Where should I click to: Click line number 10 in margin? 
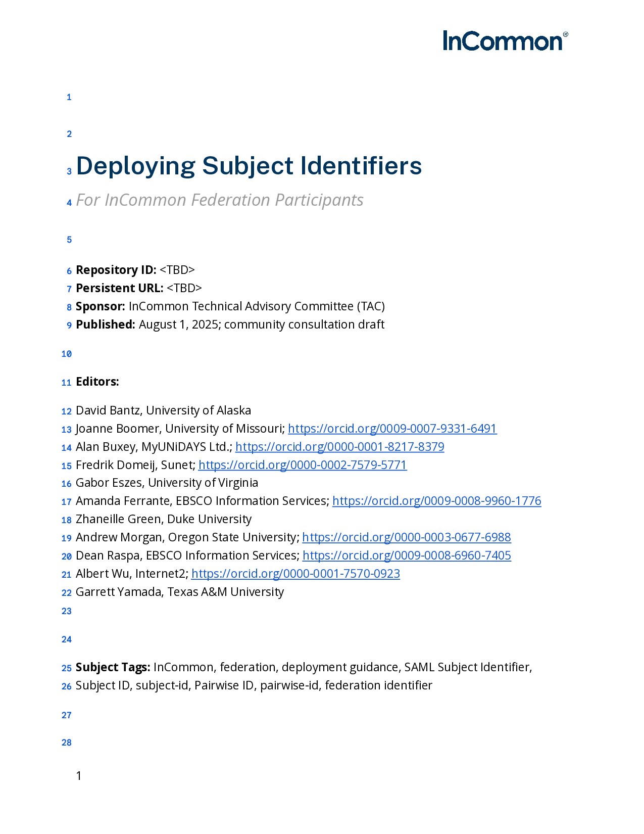click(67, 354)
